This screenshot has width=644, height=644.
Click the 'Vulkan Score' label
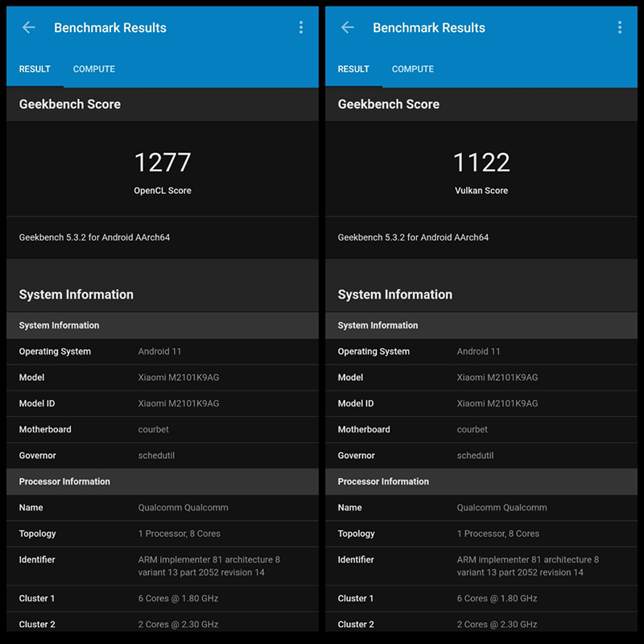pos(481,191)
